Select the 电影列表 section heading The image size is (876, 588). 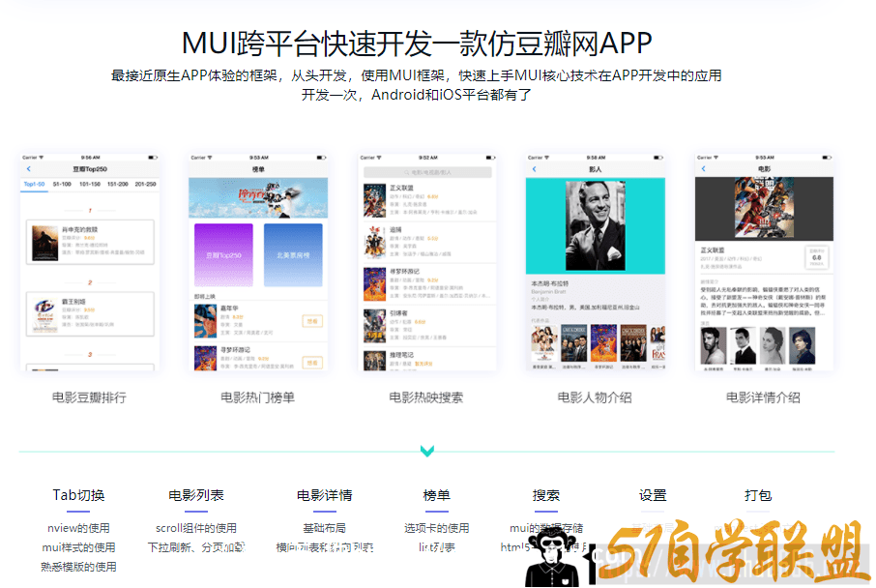coord(196,495)
